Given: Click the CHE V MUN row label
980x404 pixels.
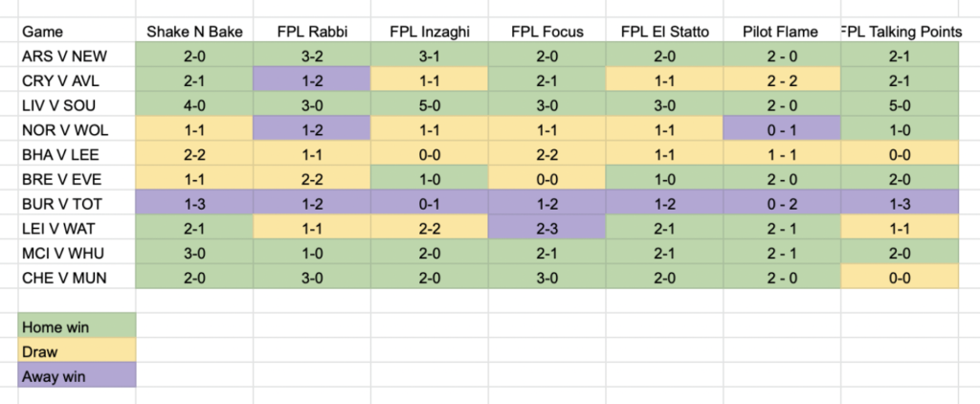Looking at the screenshot, I should coord(77,278).
